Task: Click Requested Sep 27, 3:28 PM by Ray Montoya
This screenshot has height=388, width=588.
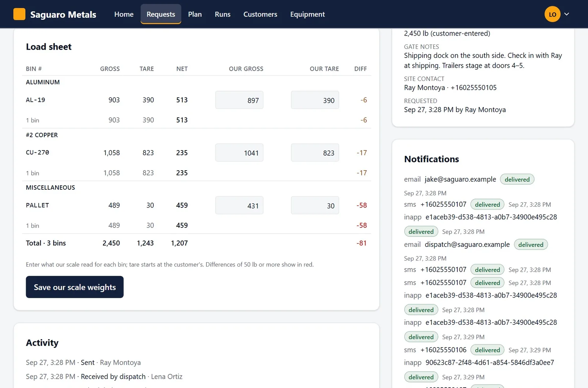Action: [455, 110]
